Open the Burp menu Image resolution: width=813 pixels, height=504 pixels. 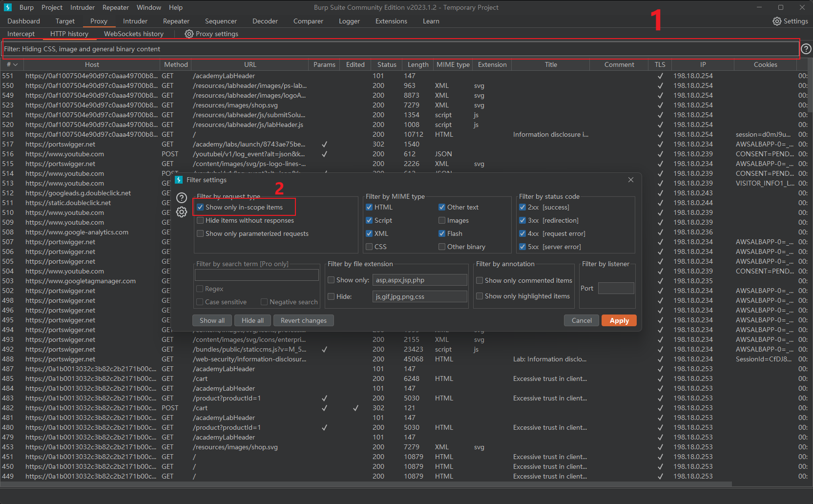(x=26, y=7)
